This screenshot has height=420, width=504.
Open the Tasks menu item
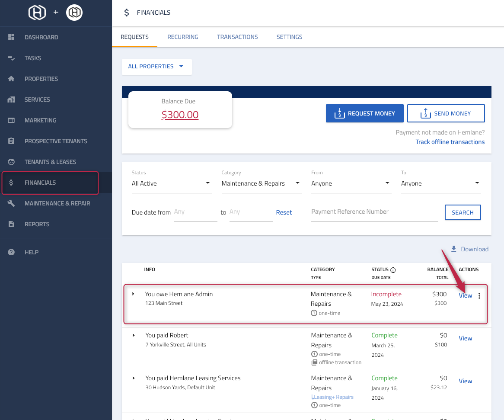pyautogui.click(x=33, y=58)
